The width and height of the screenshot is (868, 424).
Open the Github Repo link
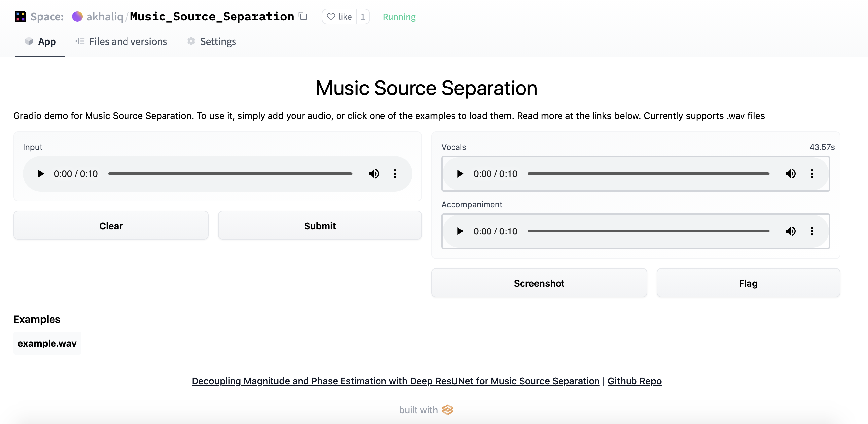click(634, 381)
